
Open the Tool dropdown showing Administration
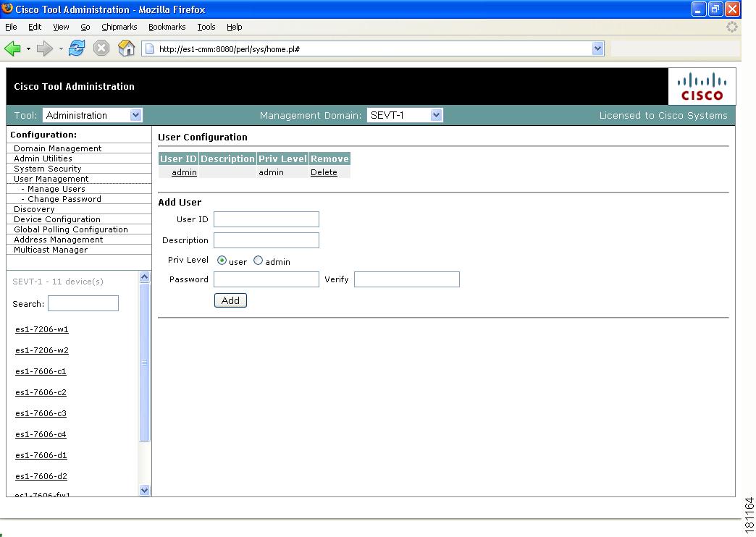click(x=93, y=115)
